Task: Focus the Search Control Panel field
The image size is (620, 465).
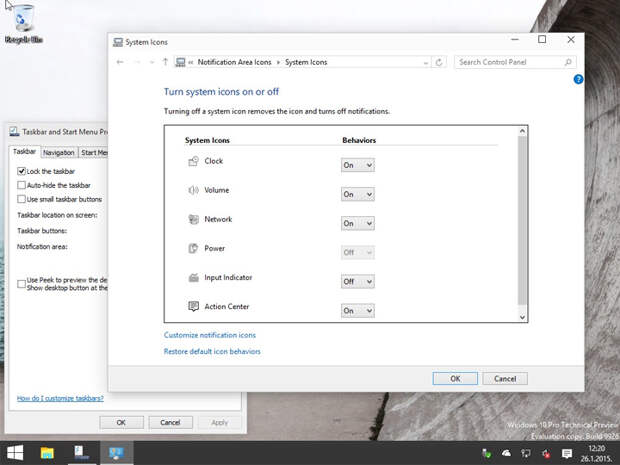Action: tap(515, 62)
